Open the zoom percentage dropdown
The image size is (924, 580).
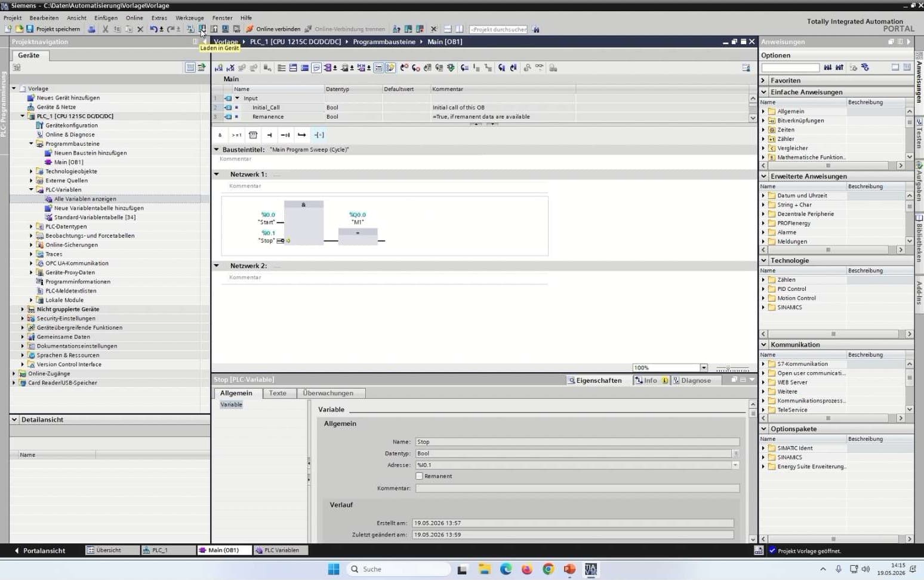704,368
